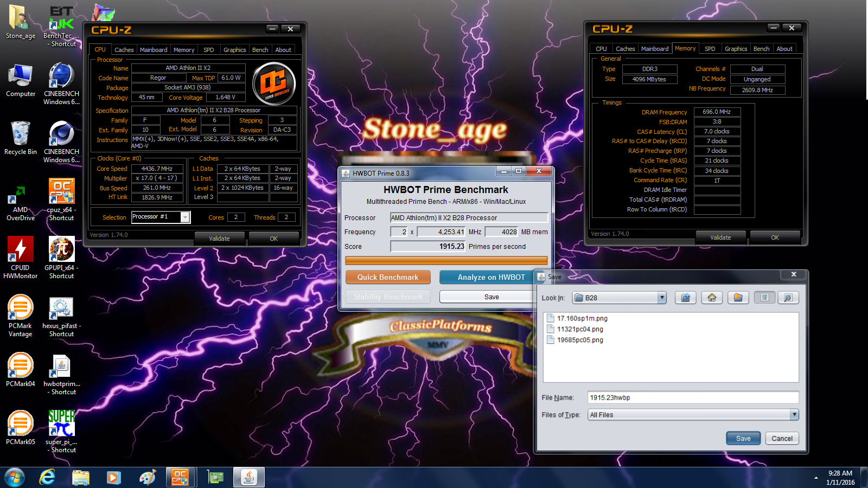The width and height of the screenshot is (868, 488).
Task: Click the Score field in HWBOT Prime
Action: click(428, 247)
